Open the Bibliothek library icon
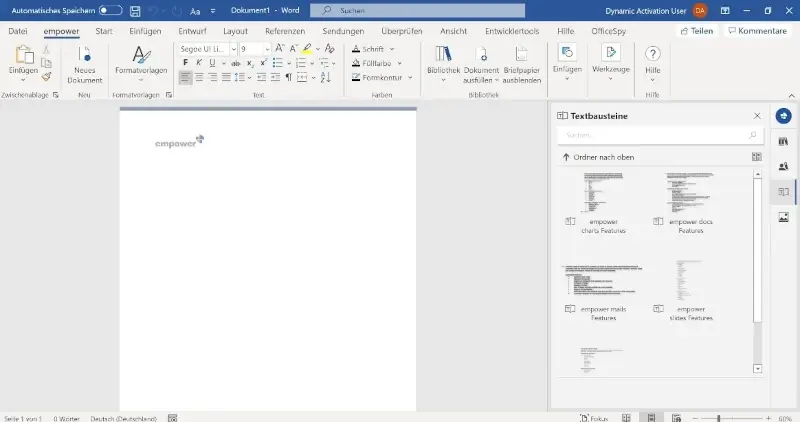The image size is (800, 422). 443,54
